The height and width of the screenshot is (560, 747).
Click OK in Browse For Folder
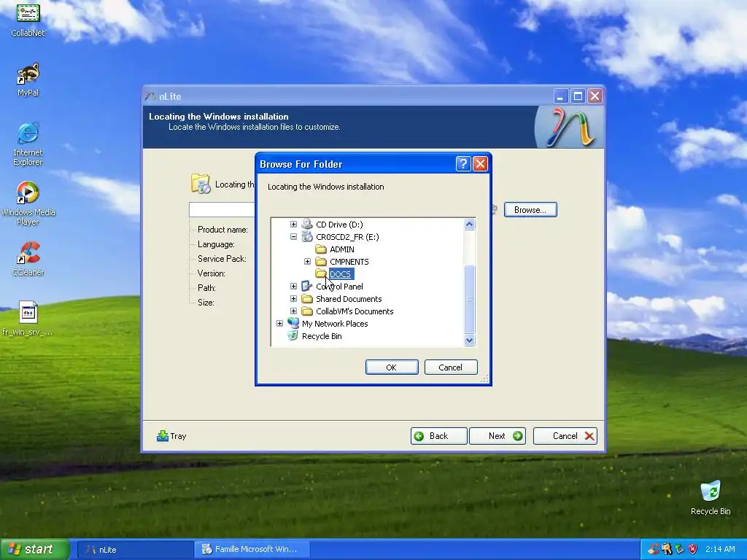392,367
